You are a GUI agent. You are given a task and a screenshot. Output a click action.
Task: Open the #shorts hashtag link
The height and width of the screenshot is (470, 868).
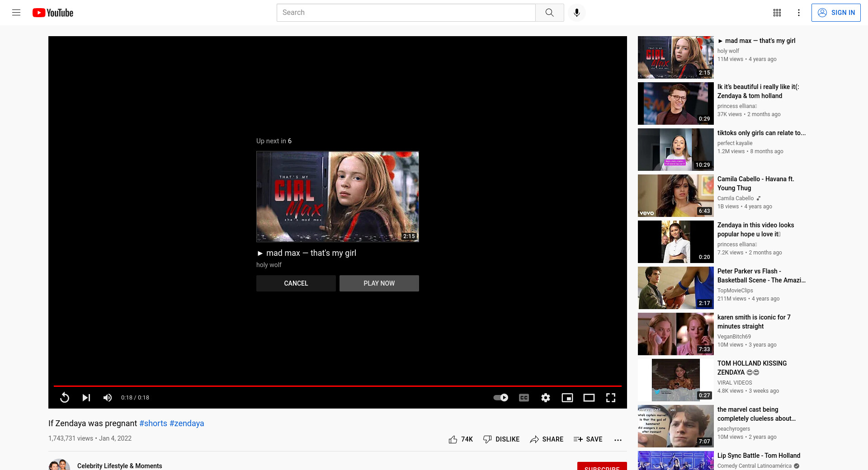coord(153,423)
